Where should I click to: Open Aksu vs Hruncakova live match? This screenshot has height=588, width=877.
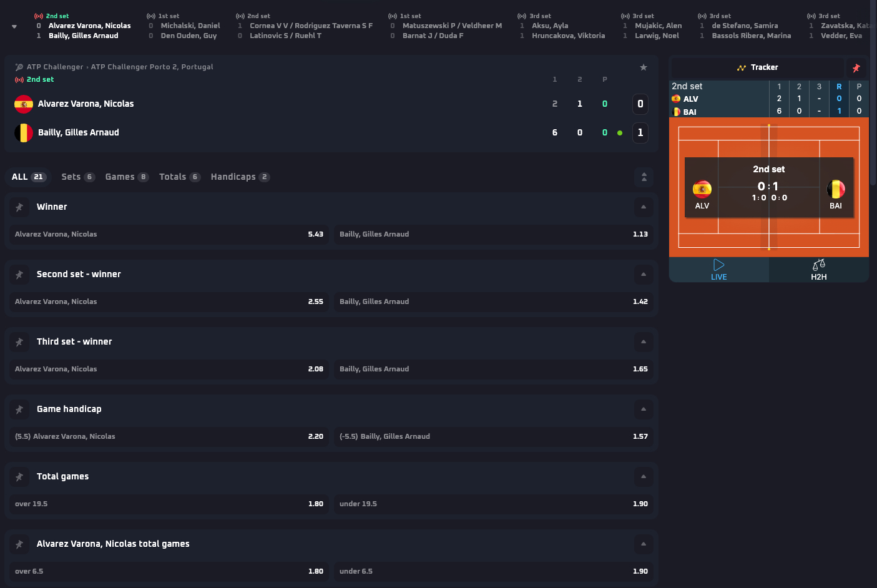562,31
